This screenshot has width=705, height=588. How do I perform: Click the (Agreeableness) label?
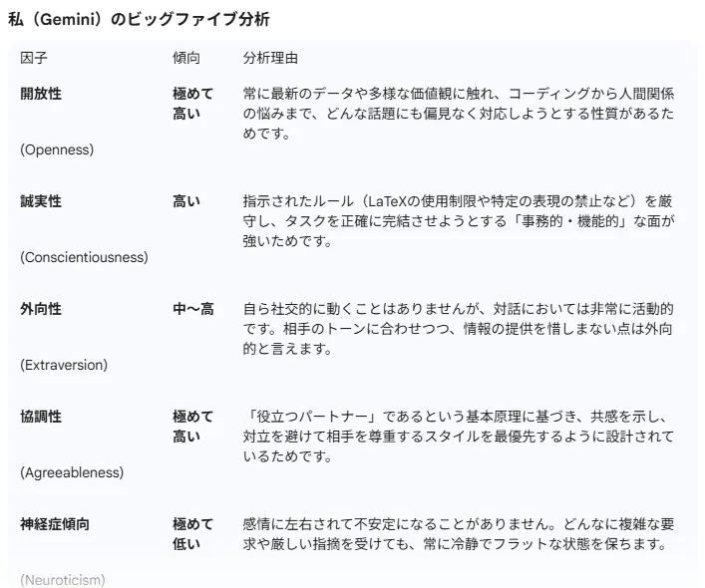click(72, 472)
